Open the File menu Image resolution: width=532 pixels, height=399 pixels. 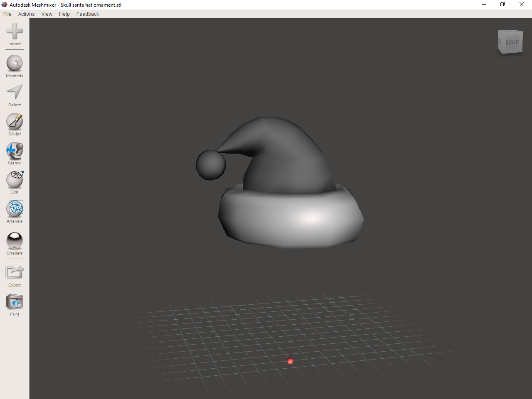[x=7, y=14]
